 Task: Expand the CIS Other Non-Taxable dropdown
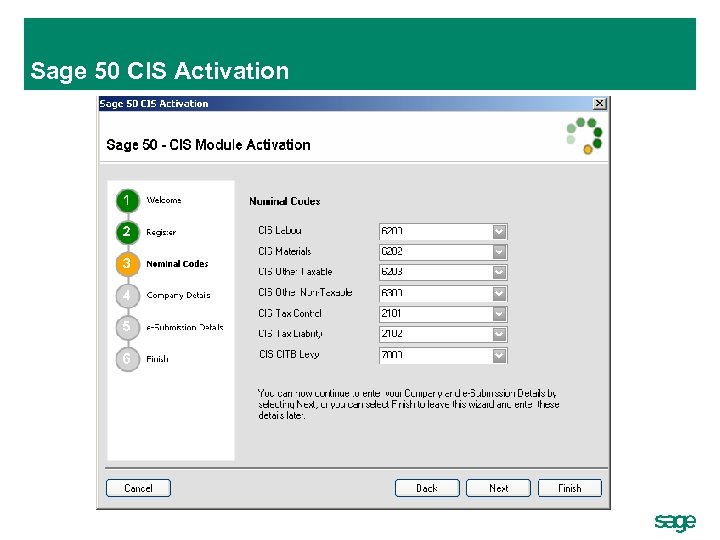point(499,293)
